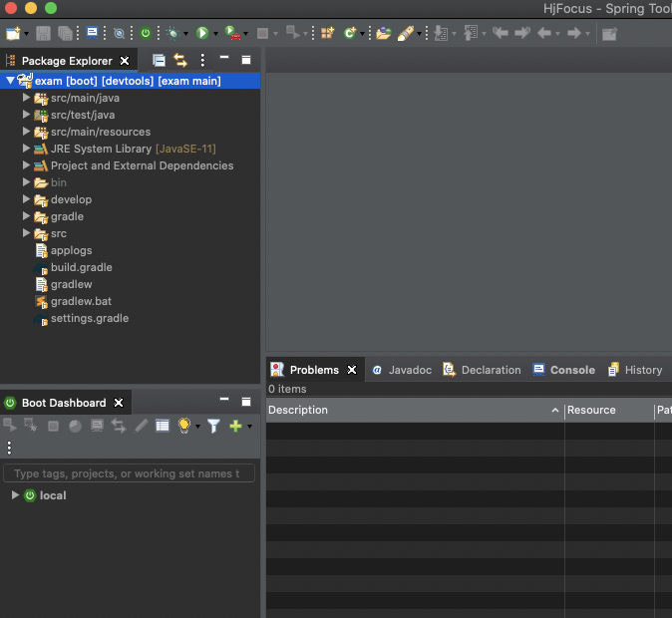Open a console using the main toolbar monitor icon

tap(92, 33)
